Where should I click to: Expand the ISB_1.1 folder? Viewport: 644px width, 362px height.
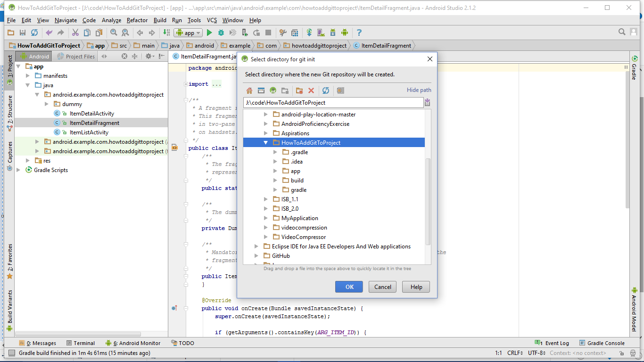265,199
